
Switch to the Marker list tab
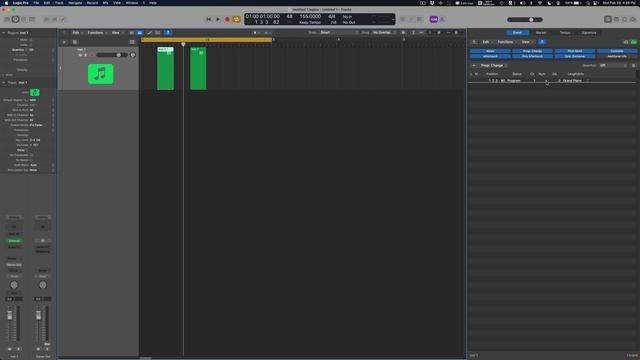click(541, 33)
